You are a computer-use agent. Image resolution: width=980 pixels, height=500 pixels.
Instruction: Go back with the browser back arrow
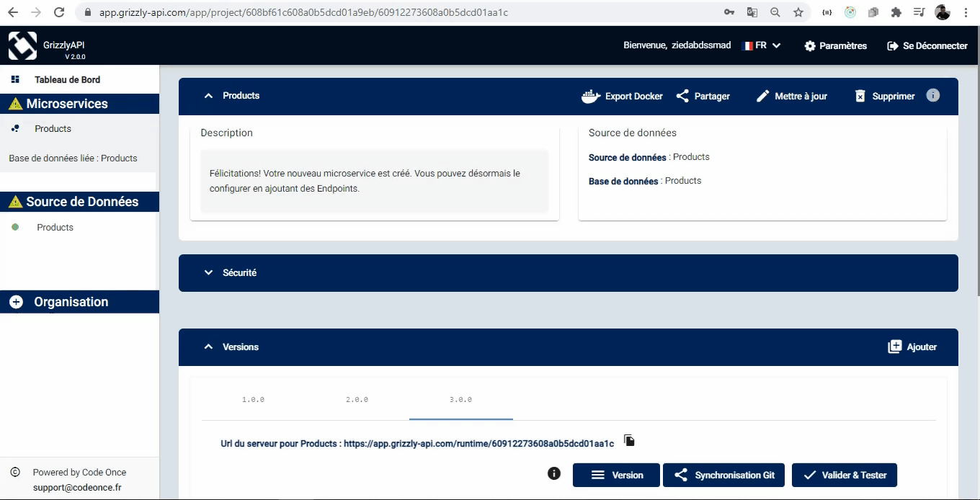(13, 12)
